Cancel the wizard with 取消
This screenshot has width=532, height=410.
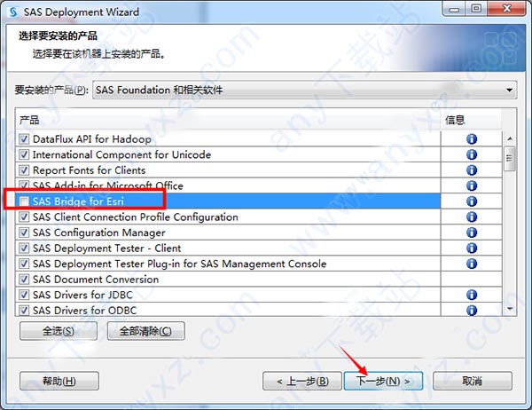pos(473,381)
